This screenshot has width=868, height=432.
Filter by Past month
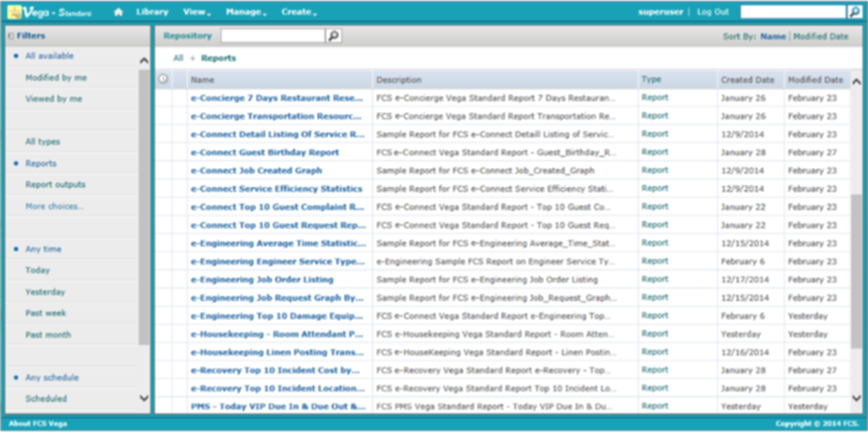48,336
